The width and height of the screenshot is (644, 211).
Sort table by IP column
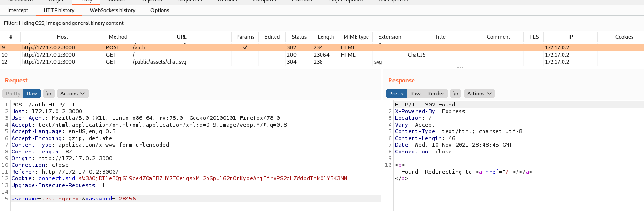pos(570,37)
